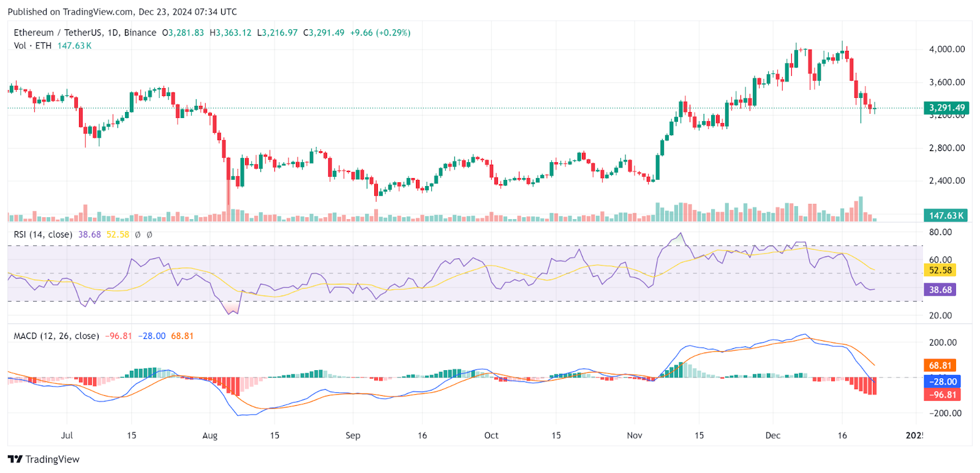Click the "80.00" RSI axis label
Viewport: 980px width, 473px height.
pyautogui.click(x=941, y=232)
